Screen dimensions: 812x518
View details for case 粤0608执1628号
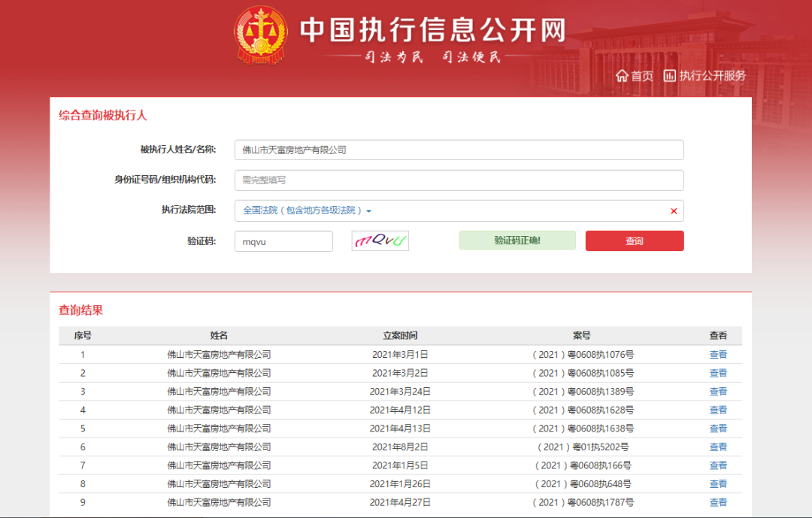click(x=718, y=410)
